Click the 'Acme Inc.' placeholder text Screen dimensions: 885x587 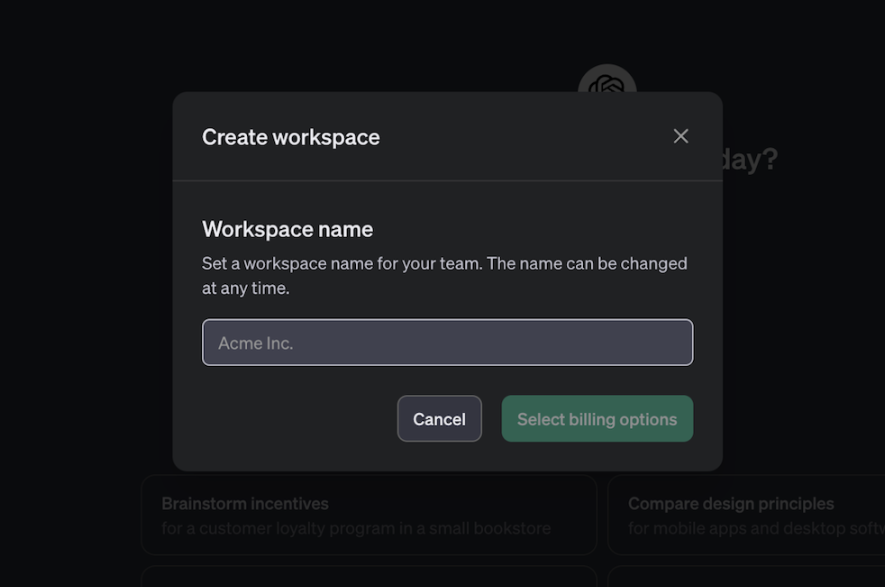pyautogui.click(x=255, y=343)
